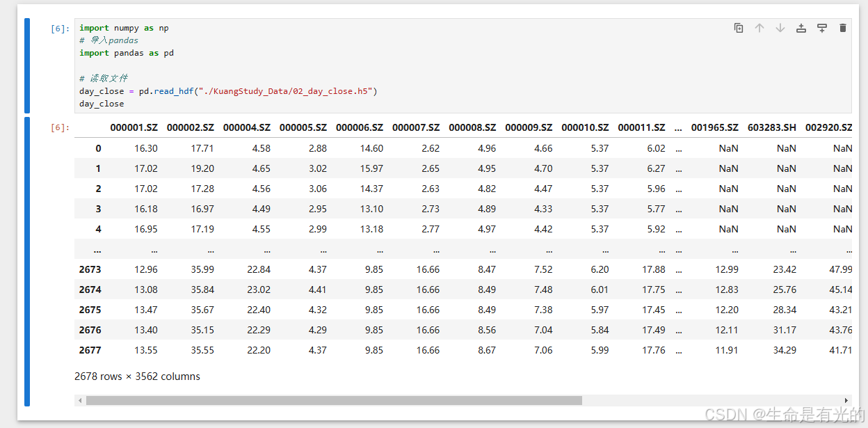Click the input cell prompt [6]:
The image size is (868, 428).
(60, 29)
